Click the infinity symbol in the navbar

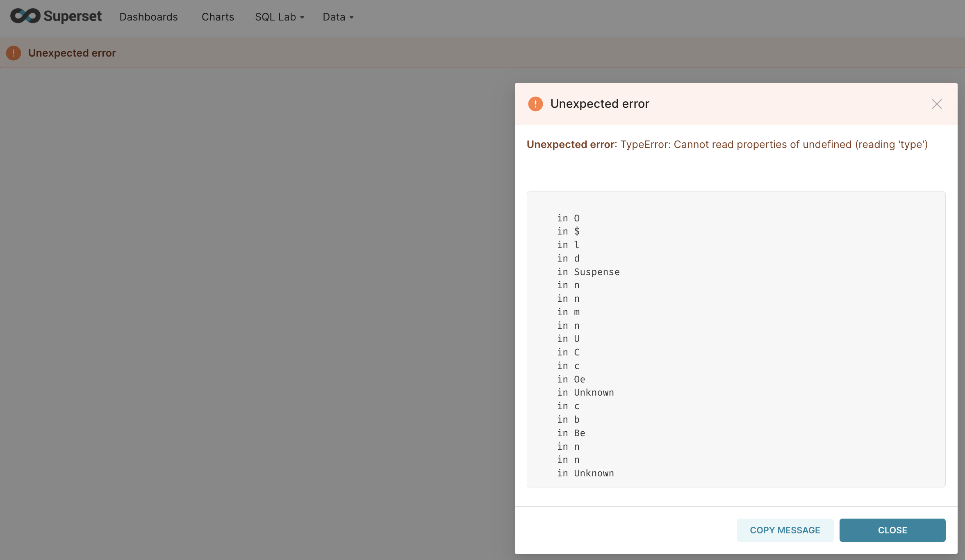pos(25,16)
